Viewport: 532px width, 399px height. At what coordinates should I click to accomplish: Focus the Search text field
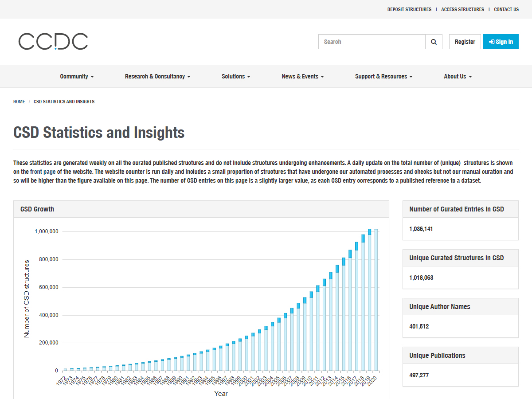click(372, 42)
